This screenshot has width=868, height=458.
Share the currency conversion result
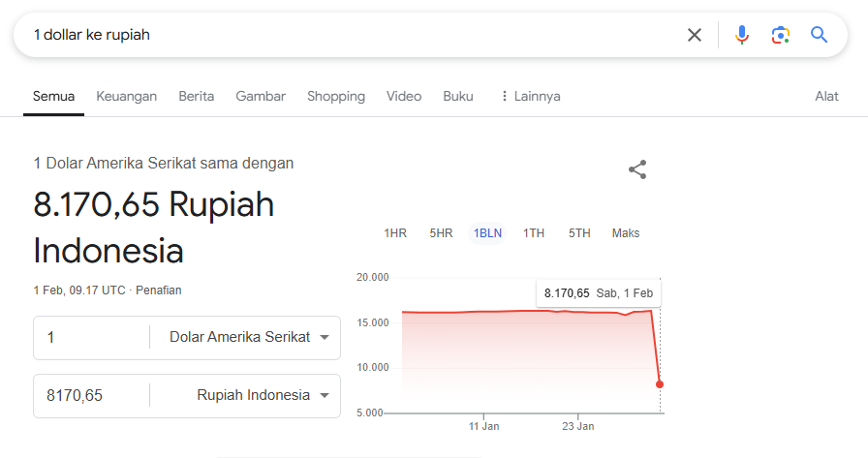coord(636,170)
